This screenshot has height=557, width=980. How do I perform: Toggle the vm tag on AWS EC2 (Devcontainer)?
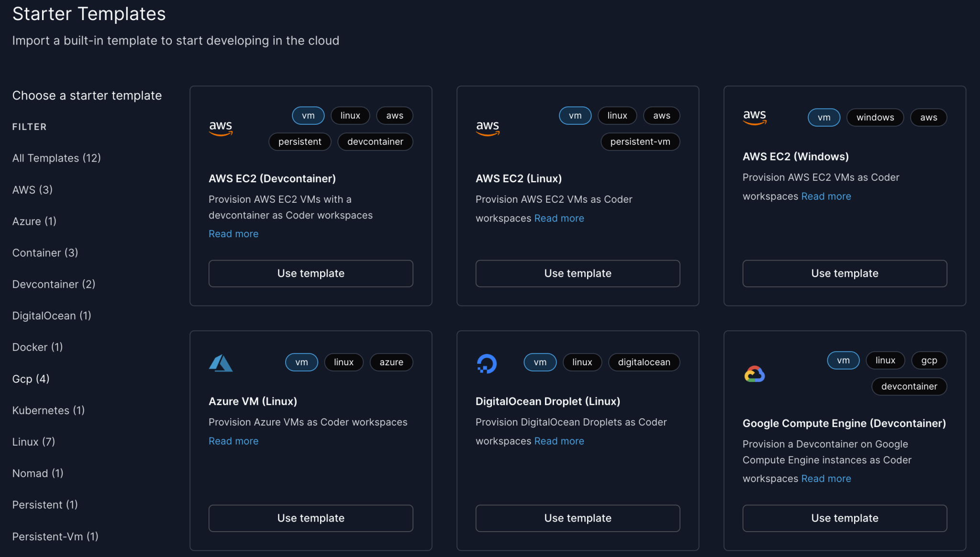(308, 115)
